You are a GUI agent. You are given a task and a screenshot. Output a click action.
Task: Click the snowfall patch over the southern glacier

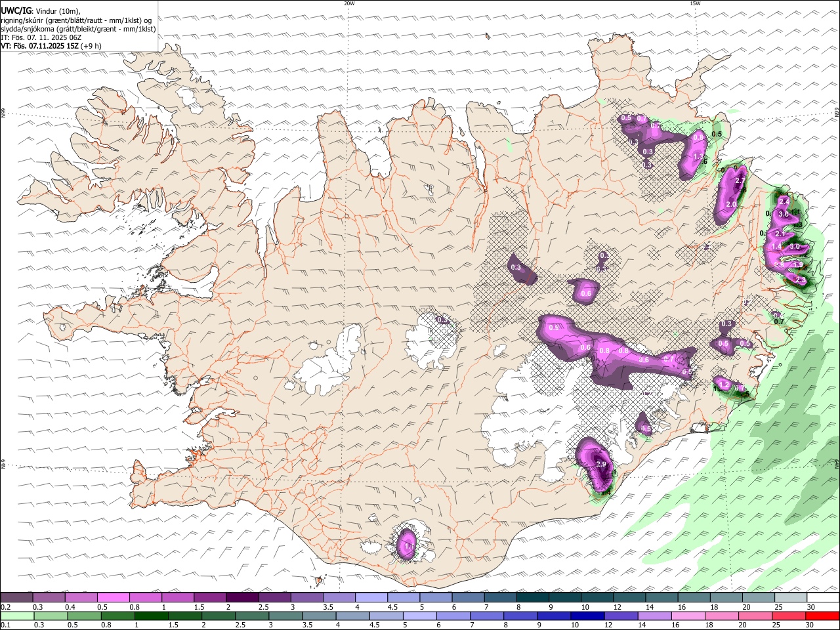(408, 545)
